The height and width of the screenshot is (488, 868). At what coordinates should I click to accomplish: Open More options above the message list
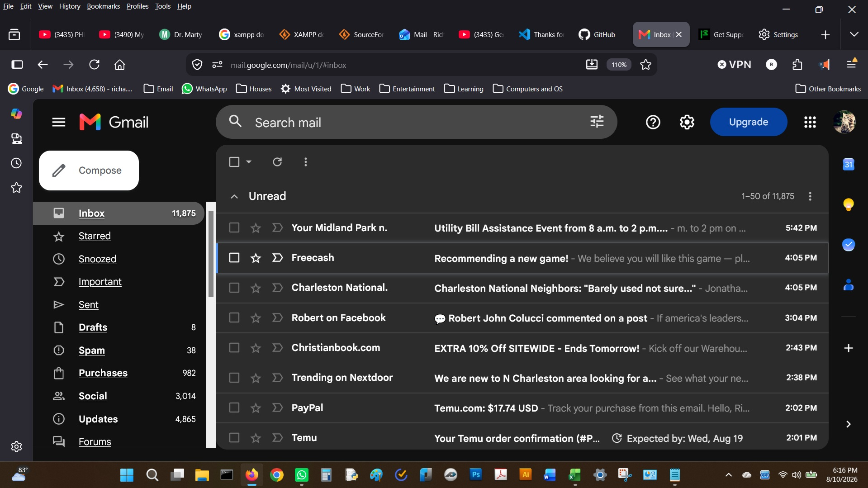coord(306,162)
